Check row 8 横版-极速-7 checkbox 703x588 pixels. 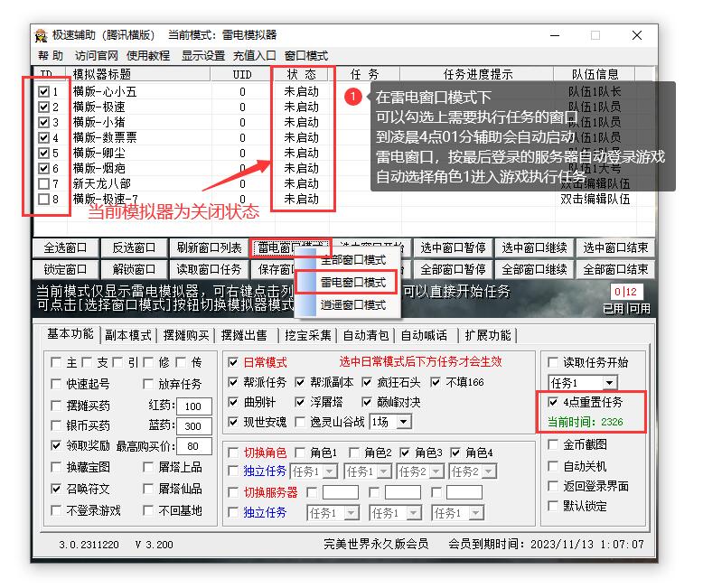pos(43,199)
